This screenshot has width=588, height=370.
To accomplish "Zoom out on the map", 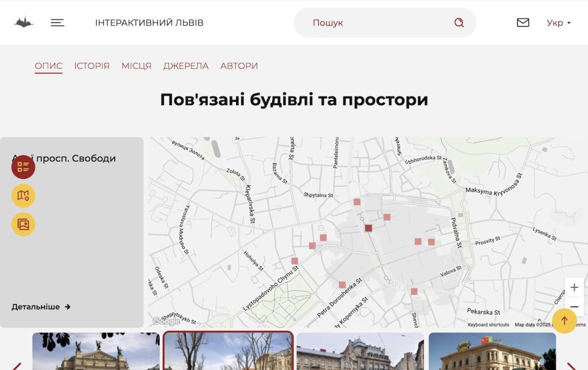I will pos(574,307).
